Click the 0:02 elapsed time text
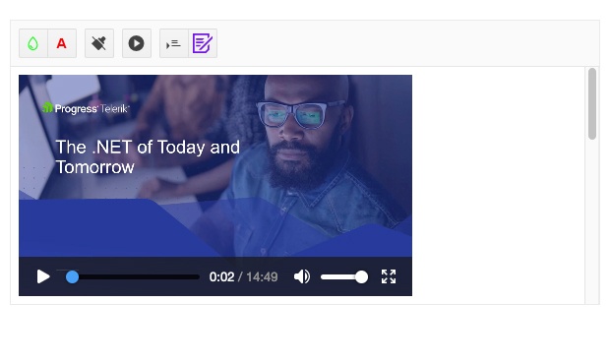This screenshot has height=364, width=610. coord(221,276)
